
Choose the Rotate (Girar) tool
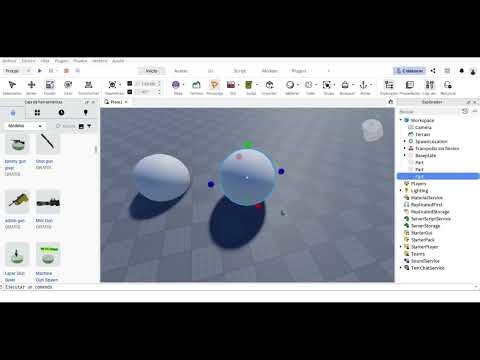[x=68, y=85]
